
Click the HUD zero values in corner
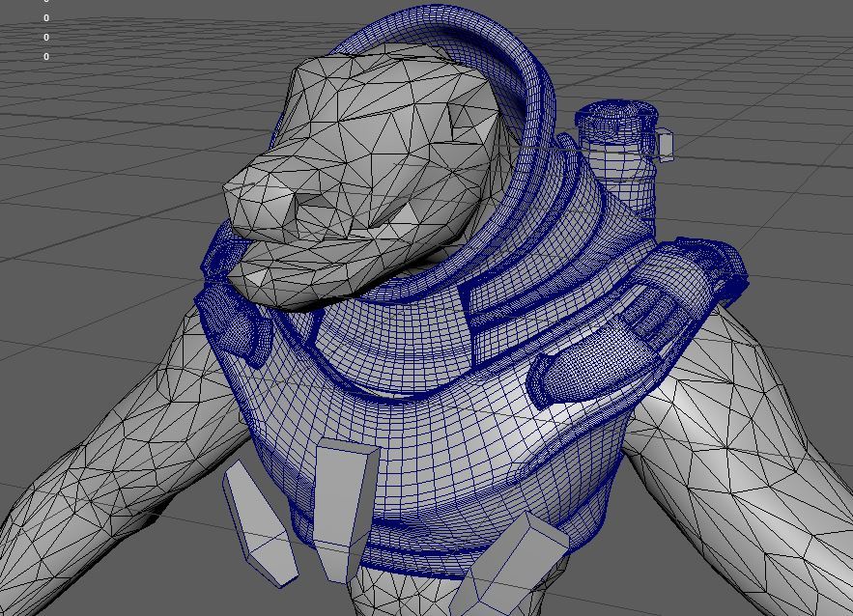click(45, 37)
